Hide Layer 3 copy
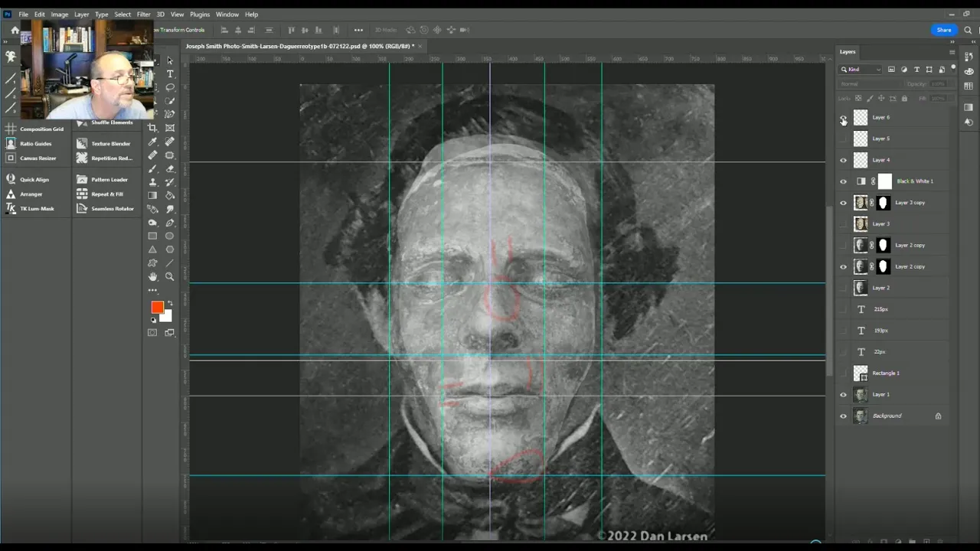The image size is (980, 551). pos(843,203)
